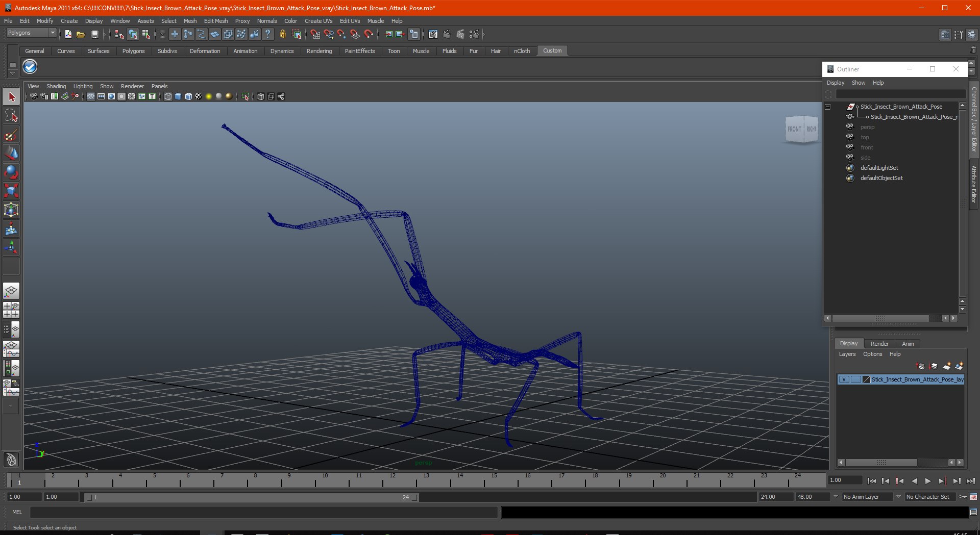
Task: Collapse the Outliner root tree node
Action: [x=828, y=107]
